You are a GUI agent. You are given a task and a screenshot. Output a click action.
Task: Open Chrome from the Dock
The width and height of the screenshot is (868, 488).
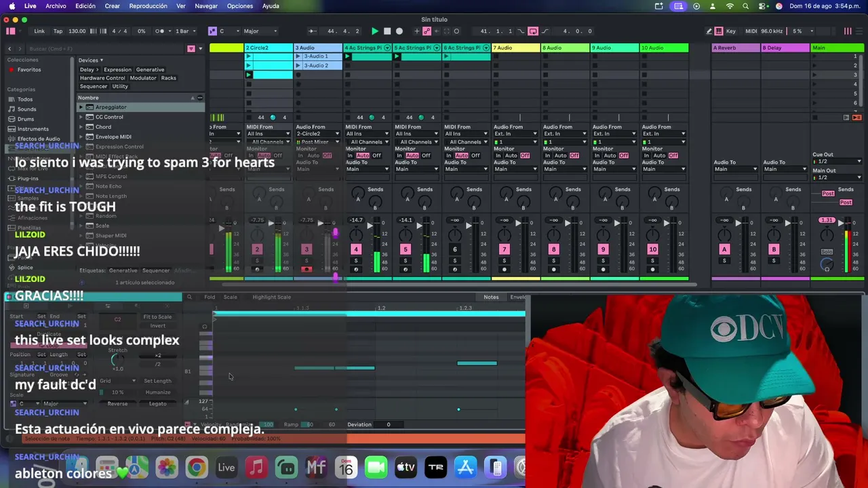tap(197, 468)
